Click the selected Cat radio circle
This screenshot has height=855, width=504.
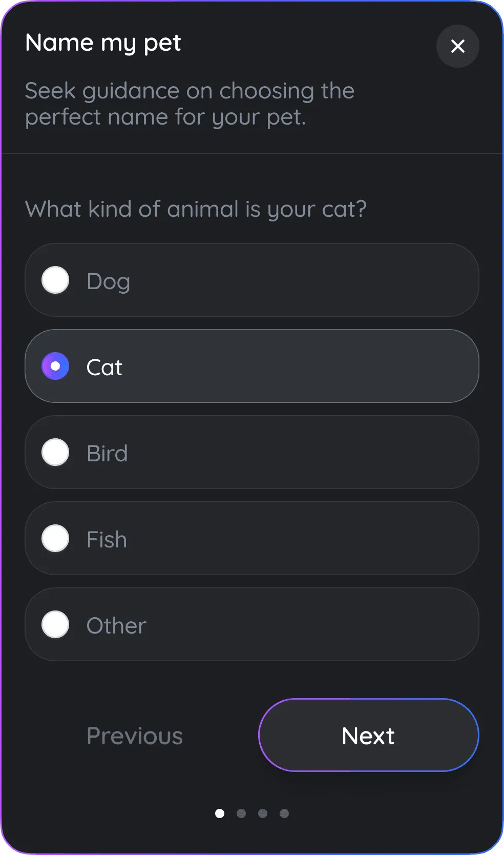(x=55, y=366)
